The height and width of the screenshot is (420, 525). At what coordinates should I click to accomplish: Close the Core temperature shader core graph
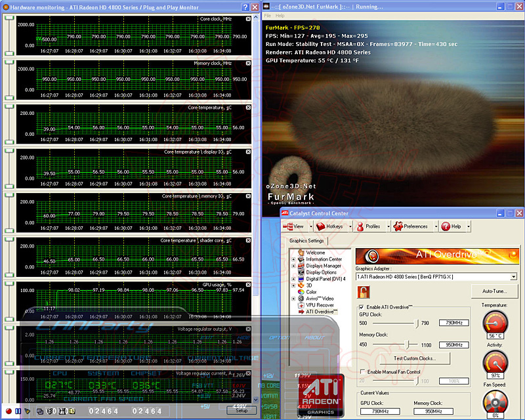tap(248, 240)
